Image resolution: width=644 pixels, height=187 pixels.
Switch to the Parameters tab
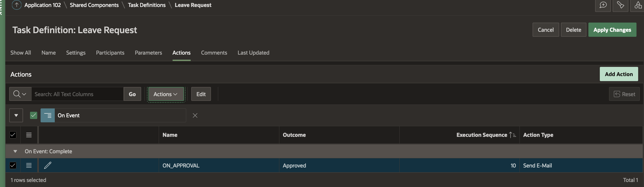(148, 53)
